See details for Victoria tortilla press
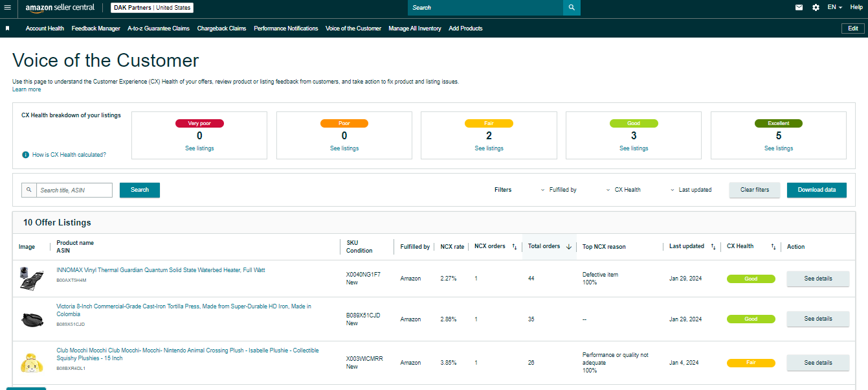 818,319
